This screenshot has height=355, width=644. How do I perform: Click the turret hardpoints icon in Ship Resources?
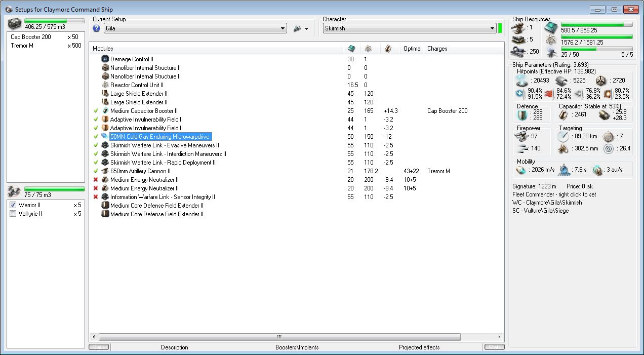point(518,27)
